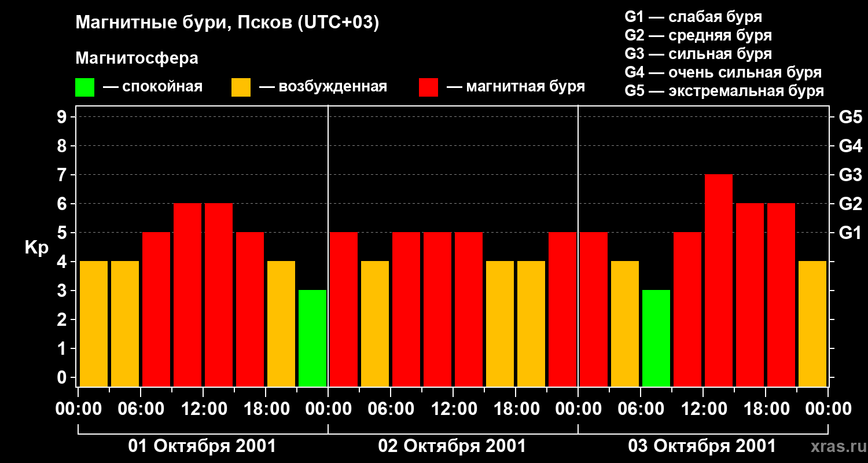Select the 'G4 — очень сильная буря' legend line

coord(723,72)
